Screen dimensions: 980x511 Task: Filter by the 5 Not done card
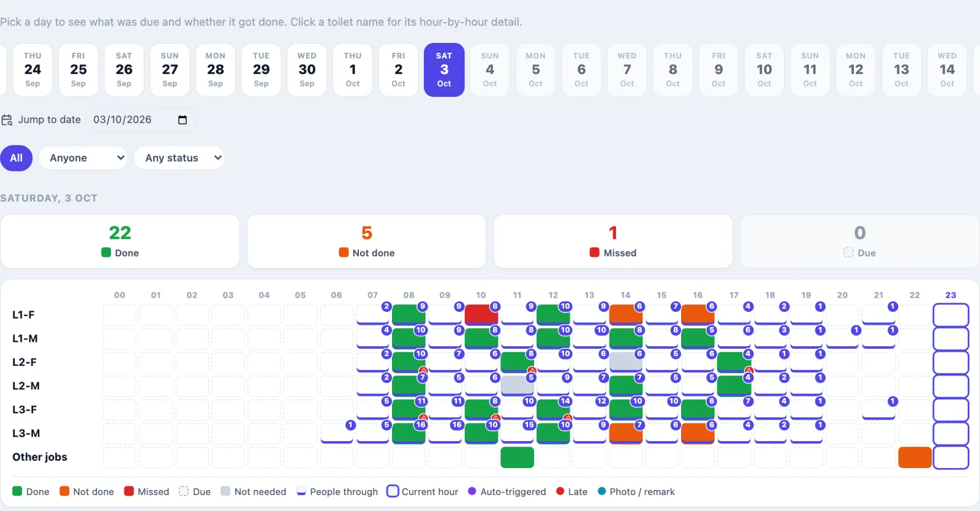coord(366,241)
